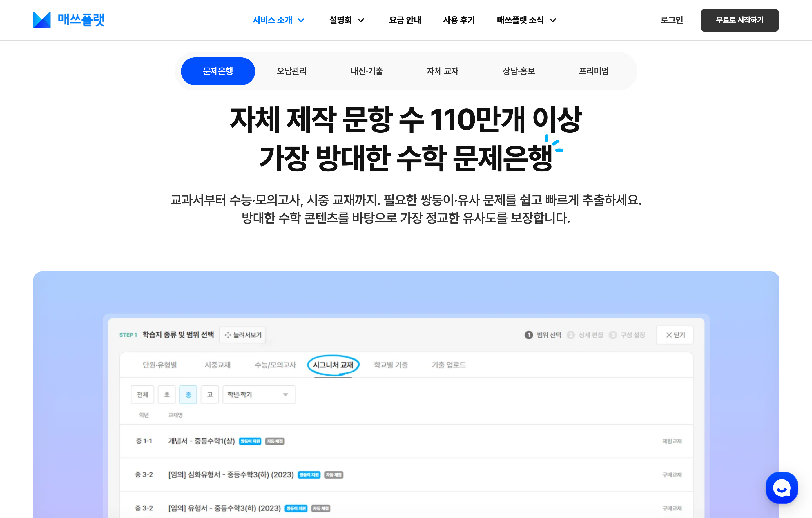
Task: Switch to the 자체 교재 tab
Action: point(443,71)
